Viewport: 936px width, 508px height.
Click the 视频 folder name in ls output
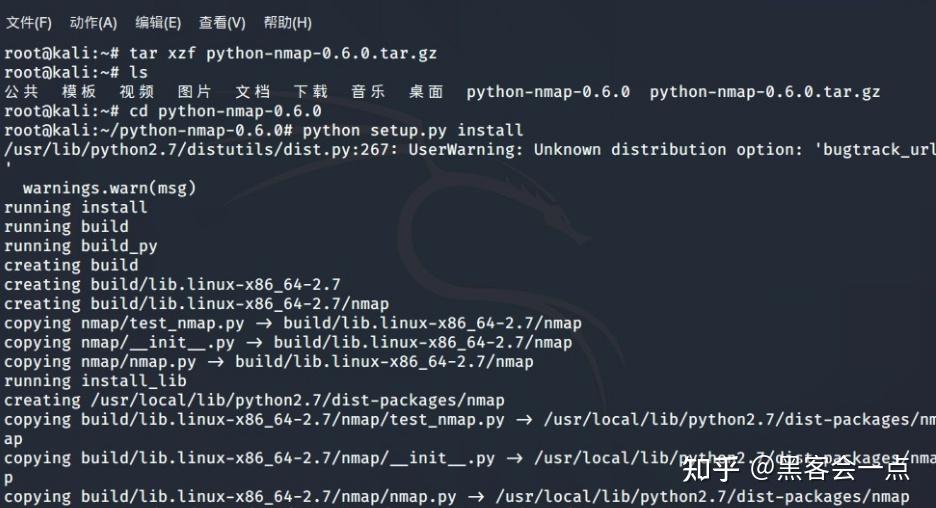(x=137, y=92)
